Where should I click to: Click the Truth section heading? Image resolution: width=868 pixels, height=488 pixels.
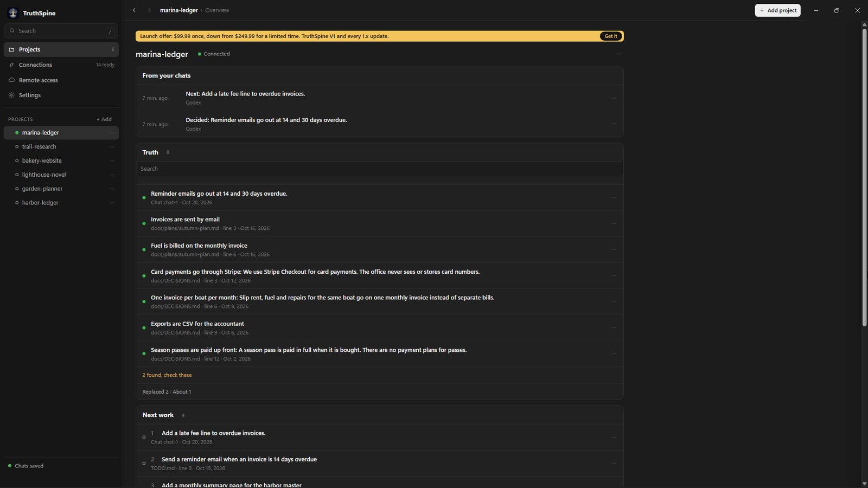point(150,152)
